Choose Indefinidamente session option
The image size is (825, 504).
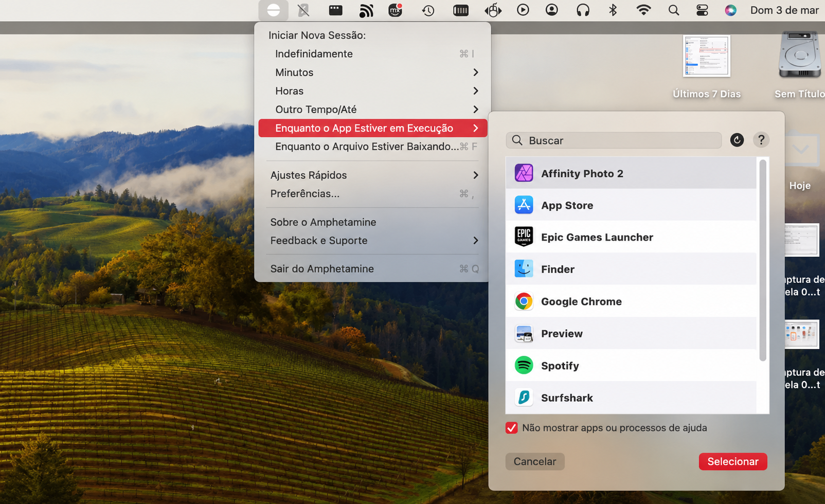click(x=373, y=54)
